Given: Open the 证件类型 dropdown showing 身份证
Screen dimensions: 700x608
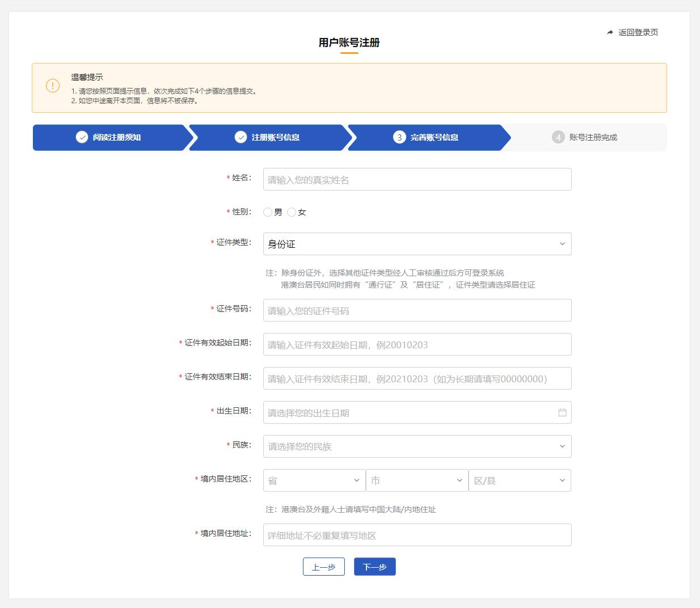Looking at the screenshot, I should (417, 244).
